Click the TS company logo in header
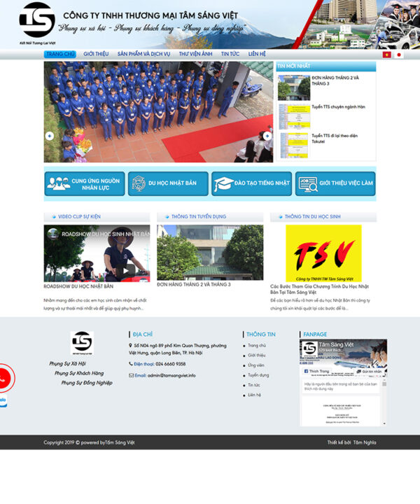 pyautogui.click(x=36, y=20)
